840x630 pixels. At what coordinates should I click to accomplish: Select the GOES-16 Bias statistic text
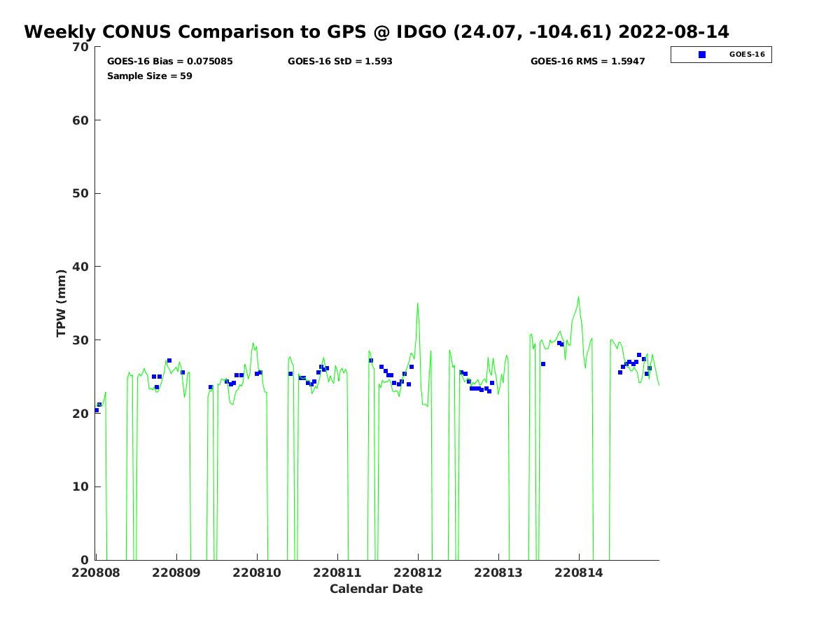(x=169, y=62)
